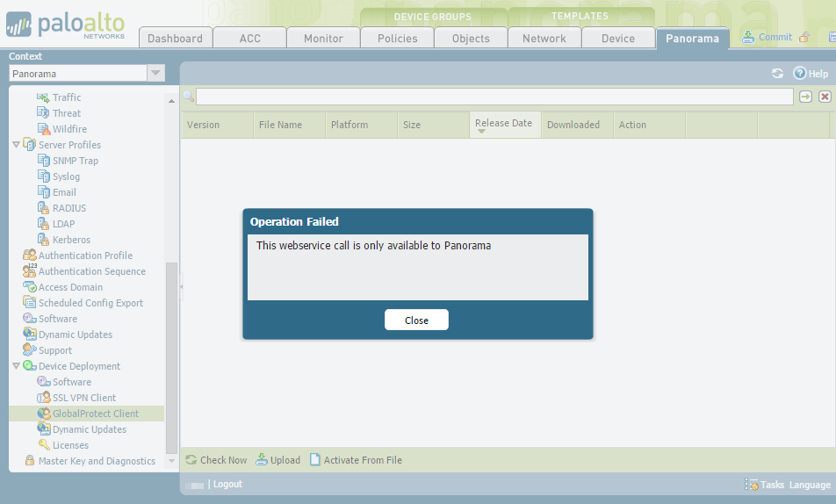Switch to the Network tab
The image size is (836, 504).
tap(544, 39)
